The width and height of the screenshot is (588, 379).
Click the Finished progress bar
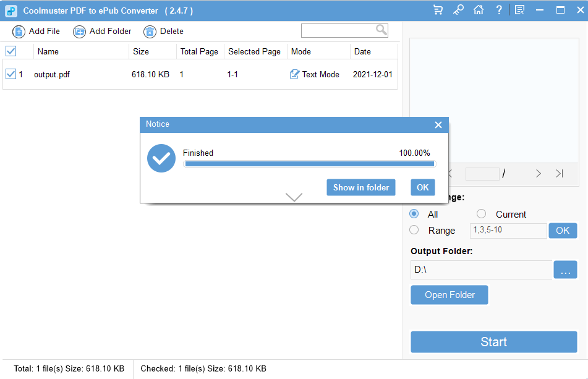point(309,163)
